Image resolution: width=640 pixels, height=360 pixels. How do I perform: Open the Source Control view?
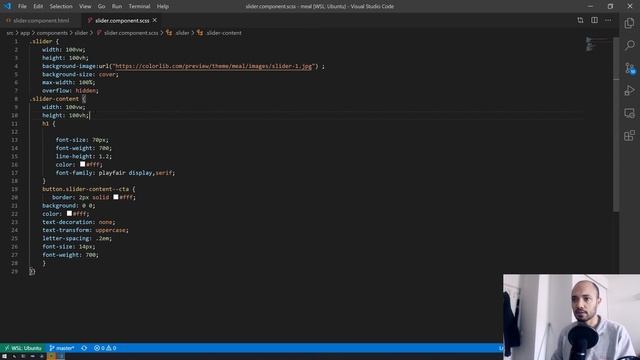click(629, 68)
